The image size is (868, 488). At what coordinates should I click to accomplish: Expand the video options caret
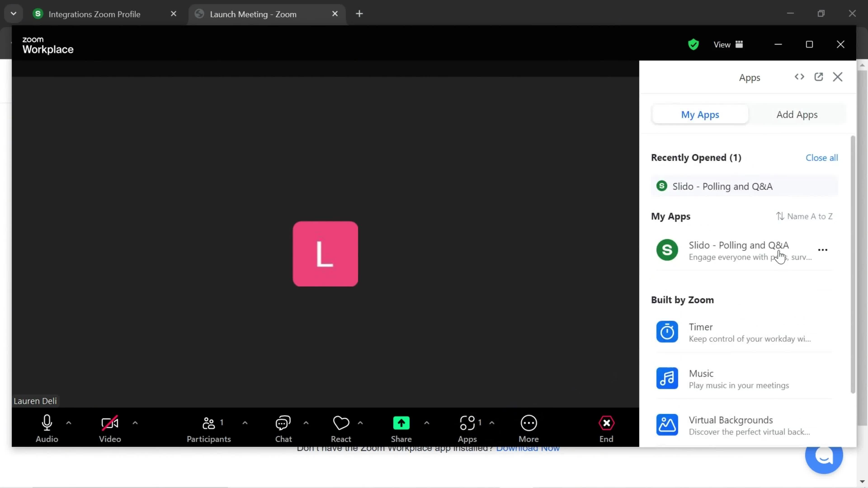point(135,423)
